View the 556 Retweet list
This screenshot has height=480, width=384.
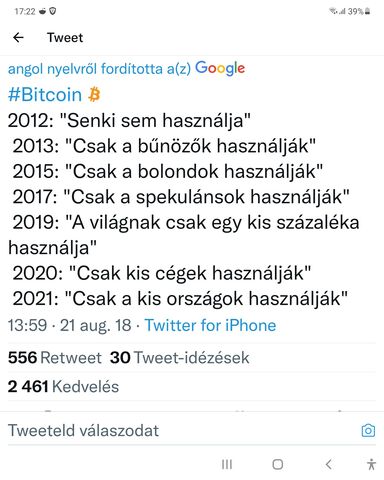pyautogui.click(x=55, y=358)
